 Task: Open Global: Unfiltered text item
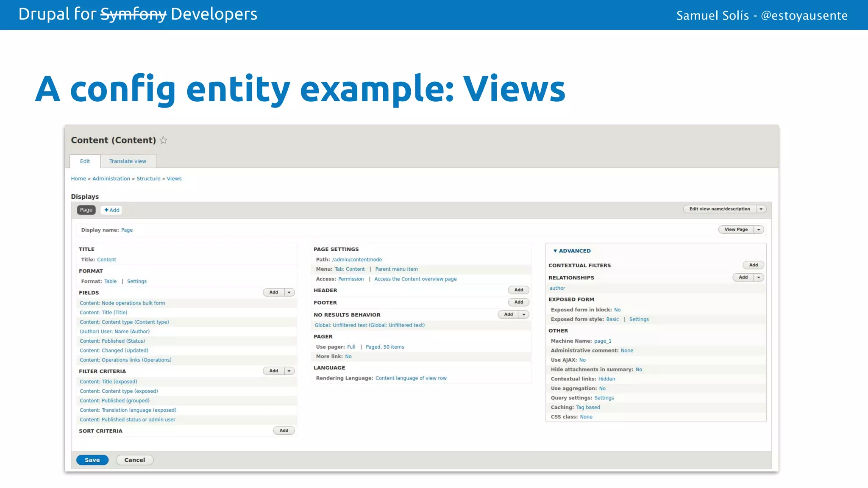[370, 325]
